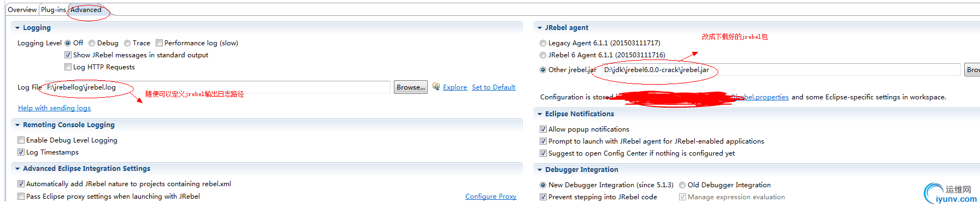
Task: Switch to the Overview tab
Action: click(x=22, y=10)
